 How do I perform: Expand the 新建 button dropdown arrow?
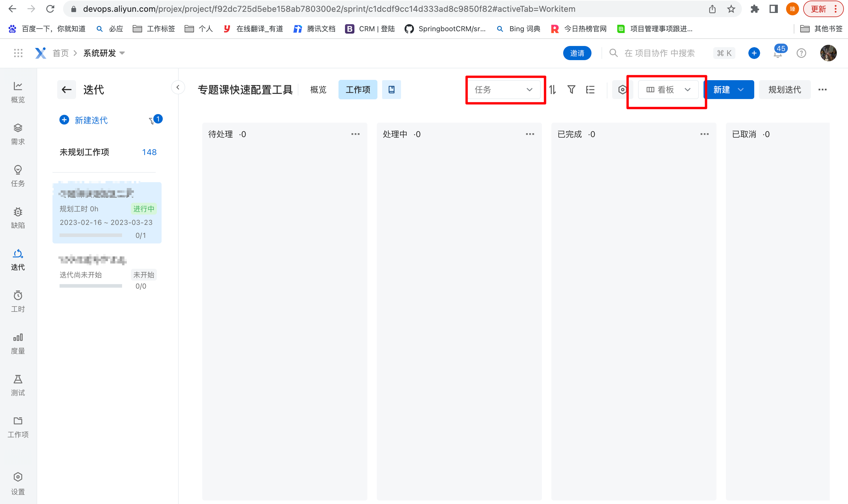[741, 90]
